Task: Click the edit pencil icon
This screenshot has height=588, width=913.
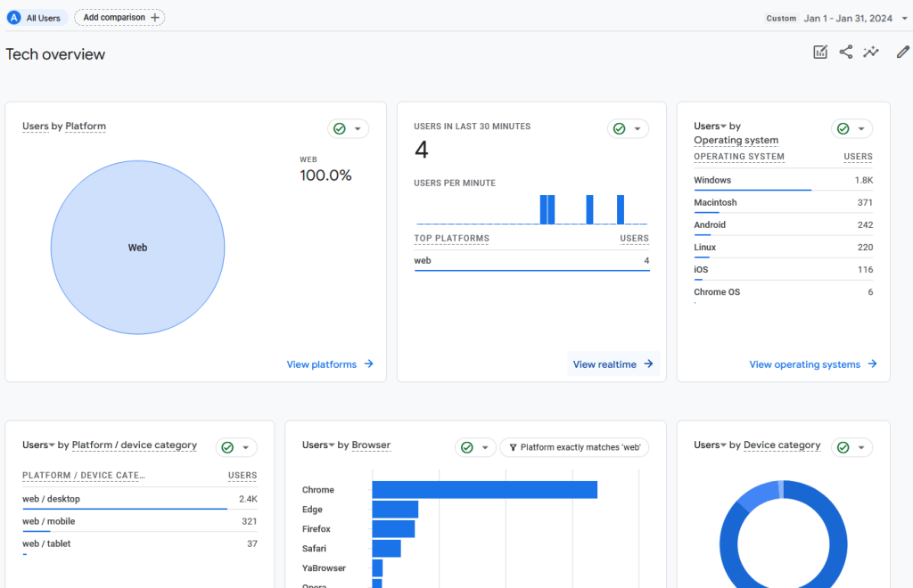Action: coord(902,53)
